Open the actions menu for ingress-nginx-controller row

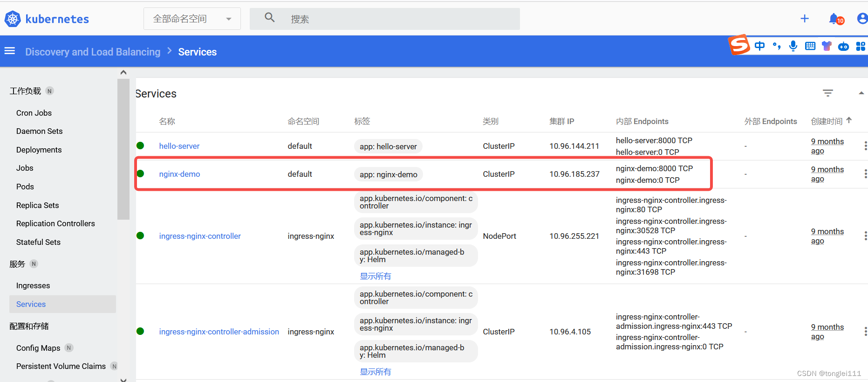click(x=865, y=236)
